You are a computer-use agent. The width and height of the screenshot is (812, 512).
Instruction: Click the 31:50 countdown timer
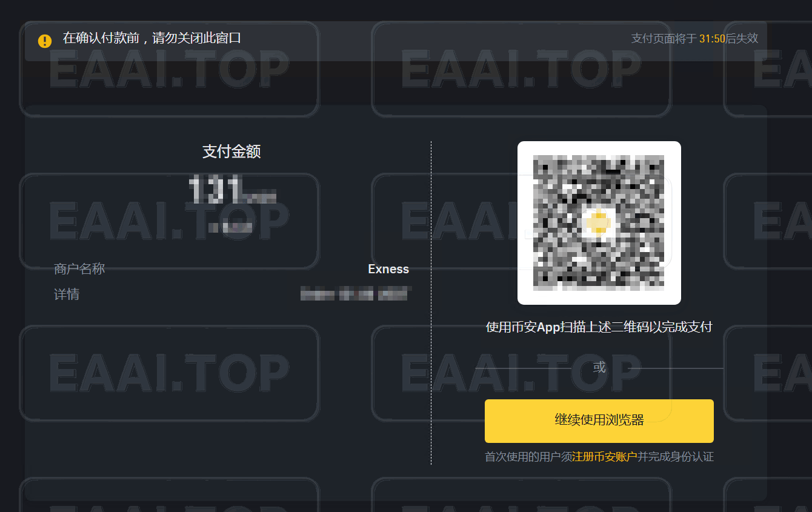click(712, 38)
